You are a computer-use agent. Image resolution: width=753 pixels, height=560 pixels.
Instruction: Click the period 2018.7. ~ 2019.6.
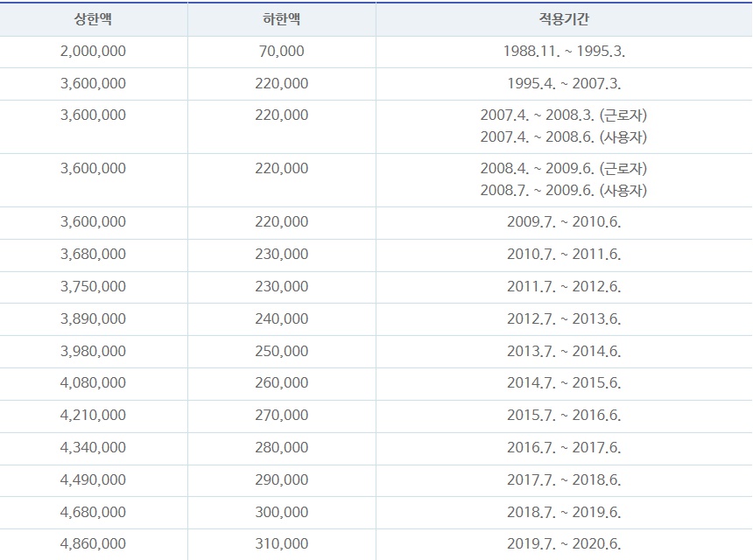click(x=564, y=512)
